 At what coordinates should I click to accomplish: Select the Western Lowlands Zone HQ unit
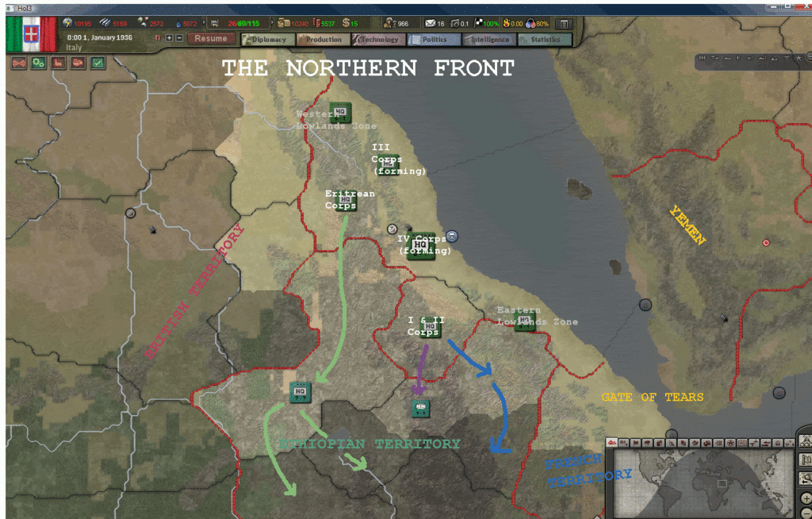click(x=340, y=113)
